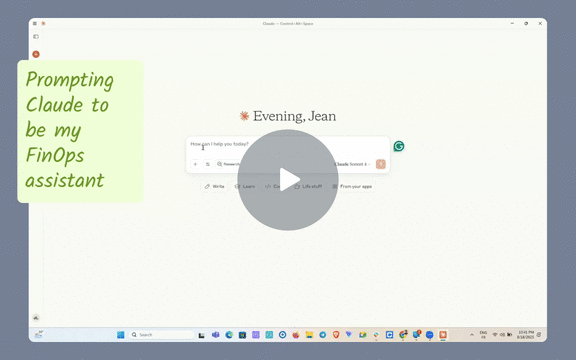Open File Explorer from the taskbar

[x=309, y=335]
